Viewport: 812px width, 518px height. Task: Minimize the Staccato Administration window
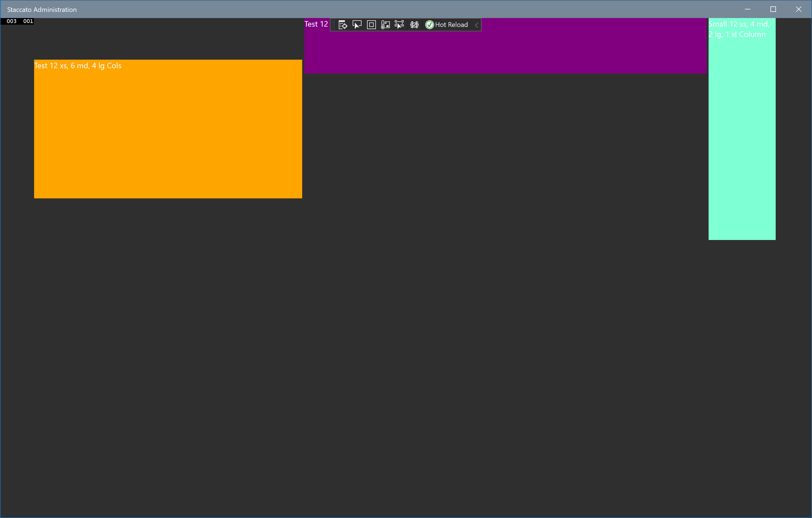click(748, 9)
